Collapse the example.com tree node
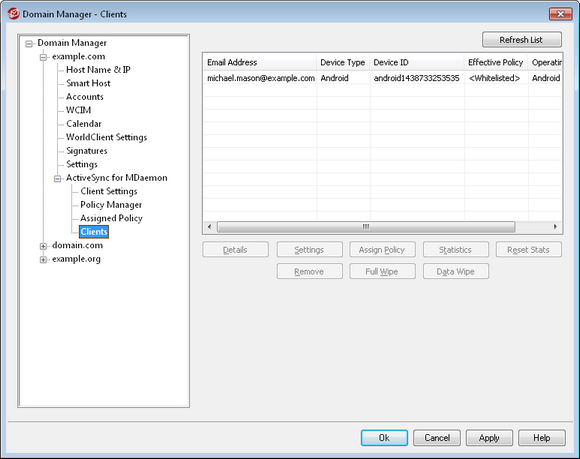The width and height of the screenshot is (580, 459). [43, 57]
